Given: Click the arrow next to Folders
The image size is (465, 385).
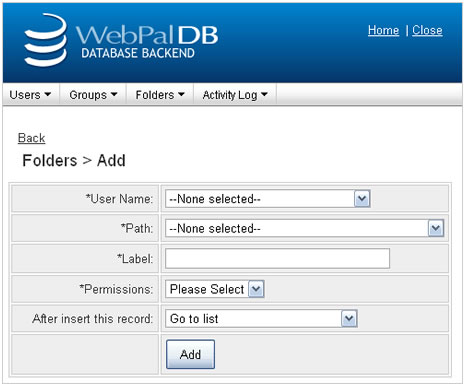Looking at the screenshot, I should point(181,95).
